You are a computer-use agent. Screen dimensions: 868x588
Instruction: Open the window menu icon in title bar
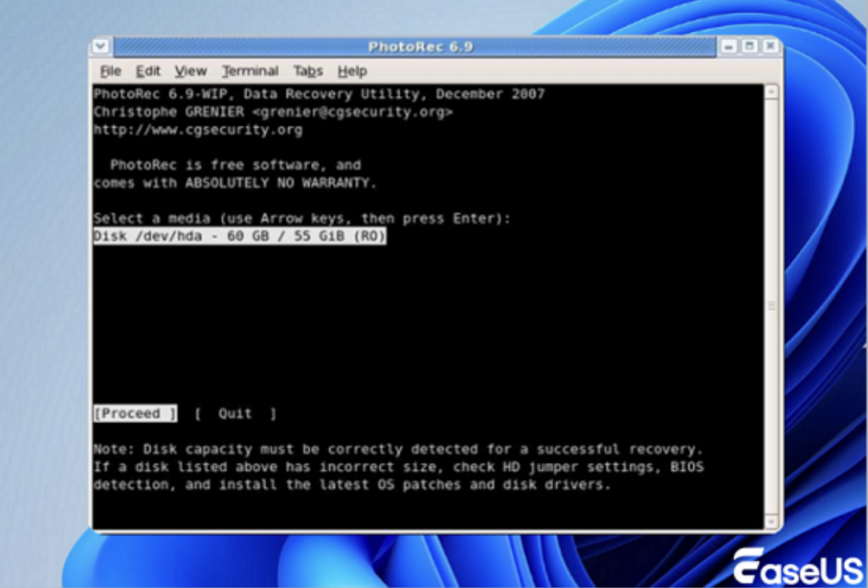[x=101, y=47]
